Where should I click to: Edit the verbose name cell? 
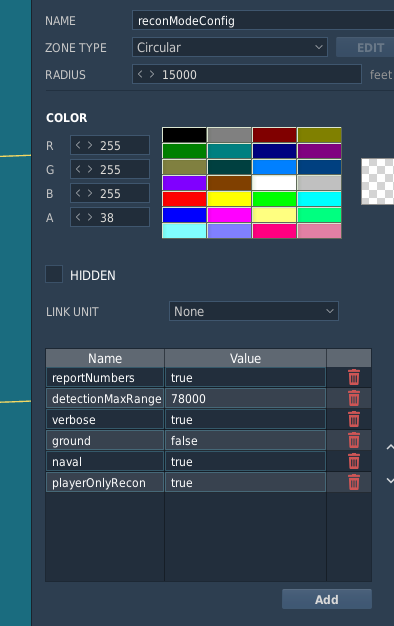point(105,419)
